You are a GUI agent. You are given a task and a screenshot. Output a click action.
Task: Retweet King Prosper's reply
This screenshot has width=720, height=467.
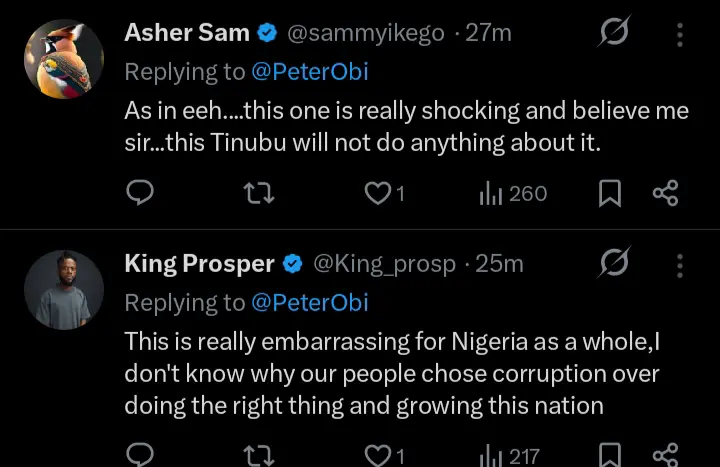[x=259, y=456]
